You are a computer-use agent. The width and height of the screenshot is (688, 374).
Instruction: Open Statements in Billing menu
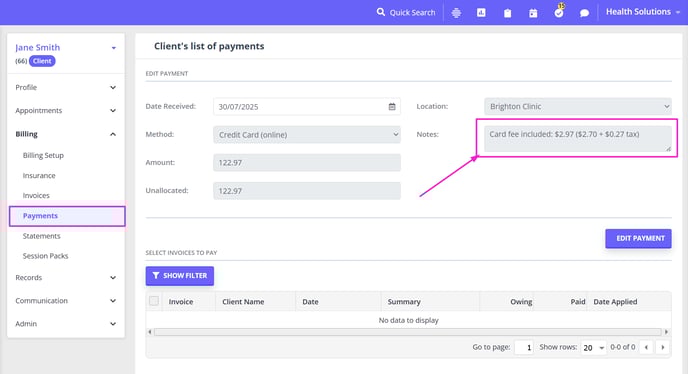42,236
